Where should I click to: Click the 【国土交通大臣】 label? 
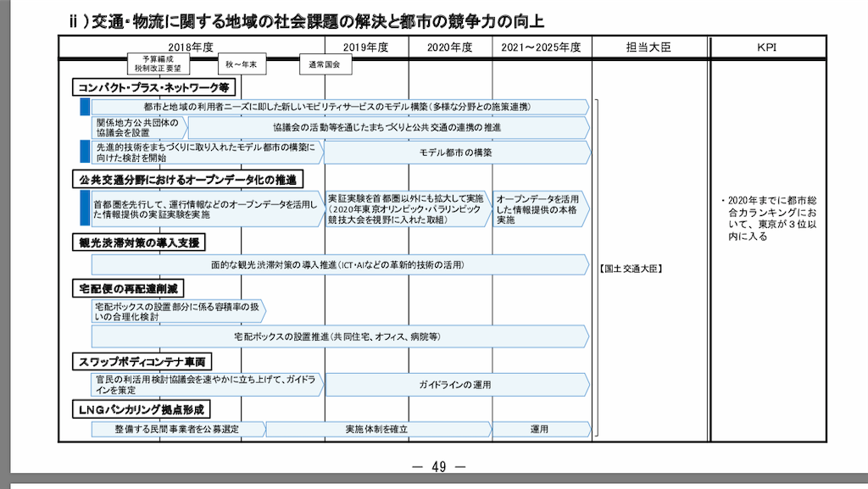tap(630, 269)
